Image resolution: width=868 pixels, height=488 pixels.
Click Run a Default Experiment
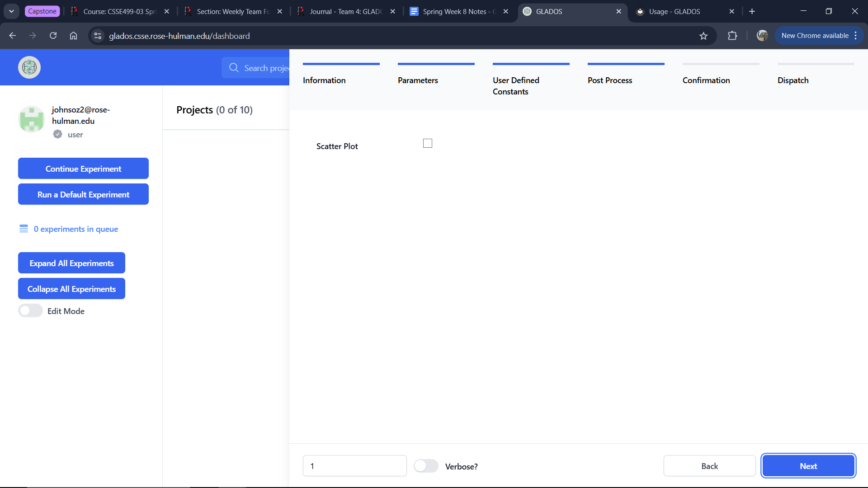tap(83, 194)
